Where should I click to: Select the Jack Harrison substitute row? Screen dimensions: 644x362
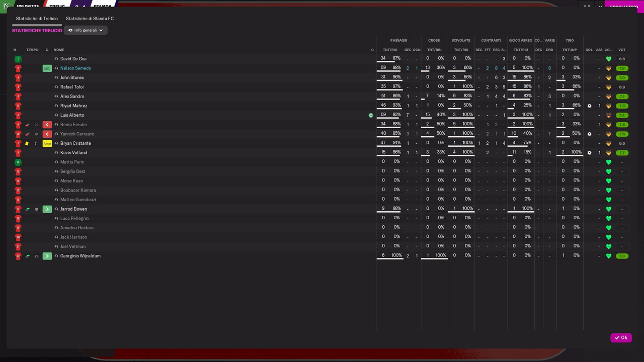tap(321, 237)
